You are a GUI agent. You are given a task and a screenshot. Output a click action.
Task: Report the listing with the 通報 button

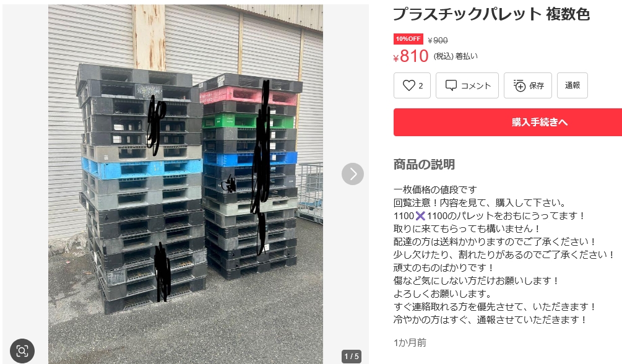[572, 85]
